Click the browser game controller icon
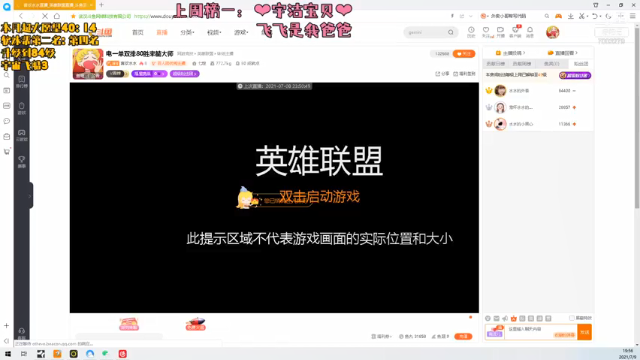Viewport: 640px width, 360px height. (558, 16)
